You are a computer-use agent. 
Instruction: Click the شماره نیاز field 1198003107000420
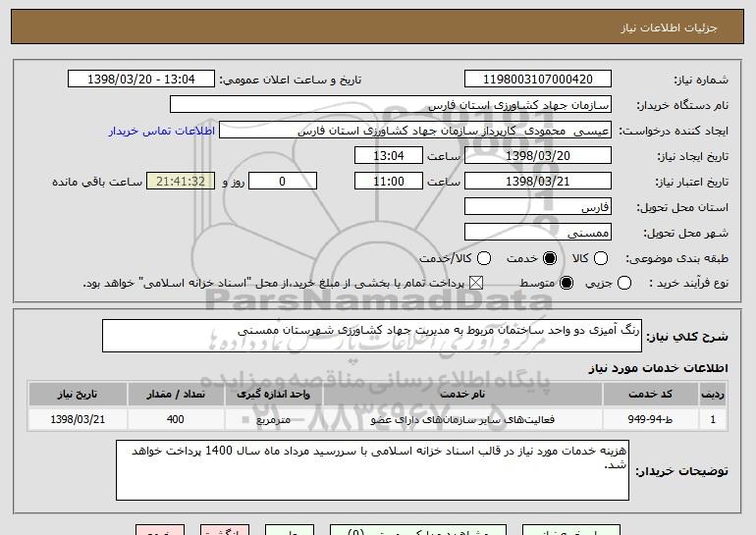538,80
